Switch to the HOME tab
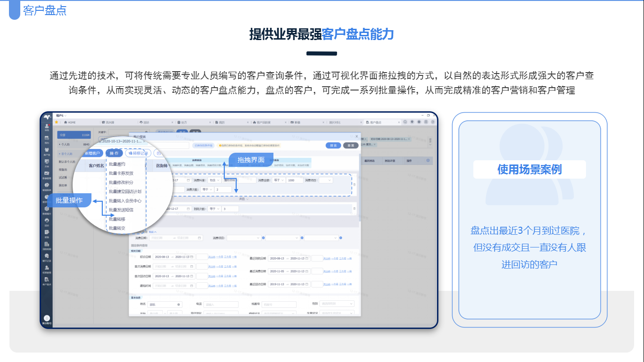 point(70,123)
